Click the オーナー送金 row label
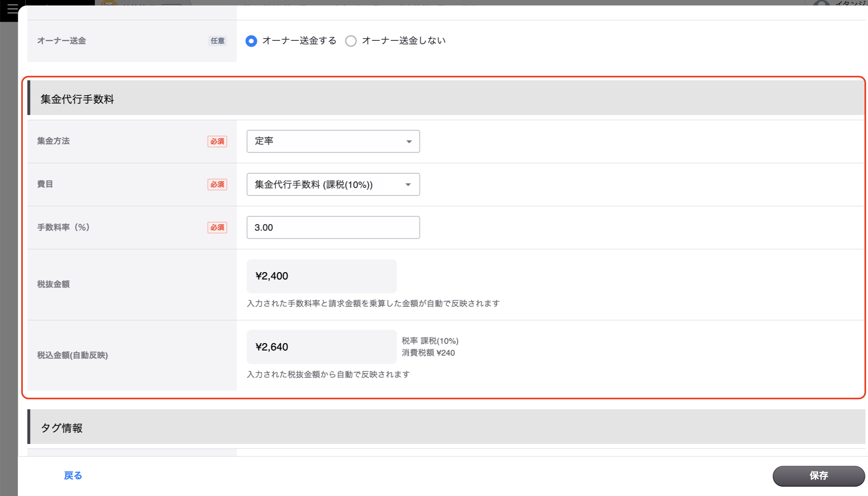868x496 pixels. [61, 41]
